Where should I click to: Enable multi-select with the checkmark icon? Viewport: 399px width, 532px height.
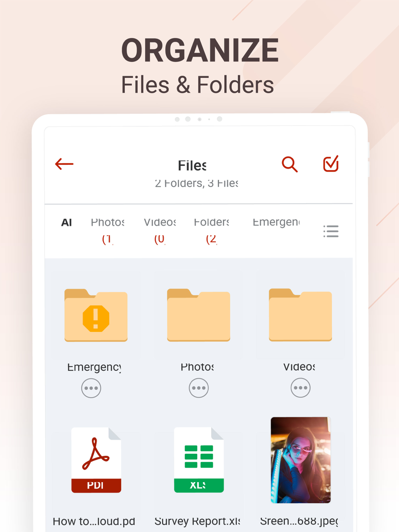pyautogui.click(x=331, y=164)
